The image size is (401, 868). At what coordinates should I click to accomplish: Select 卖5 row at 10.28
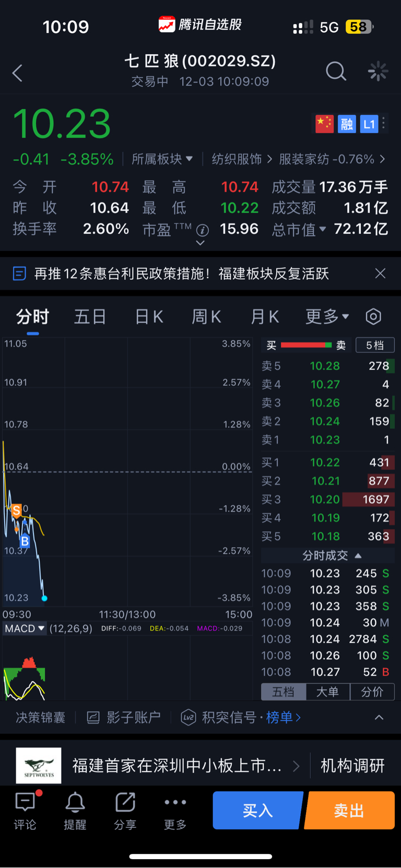[x=328, y=366]
